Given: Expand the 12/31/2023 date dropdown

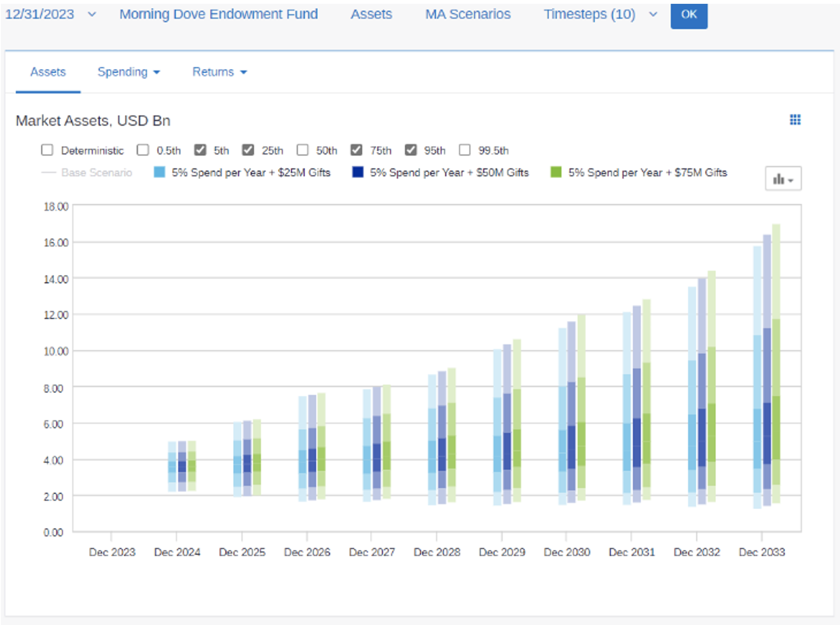Looking at the screenshot, I should coord(92,14).
